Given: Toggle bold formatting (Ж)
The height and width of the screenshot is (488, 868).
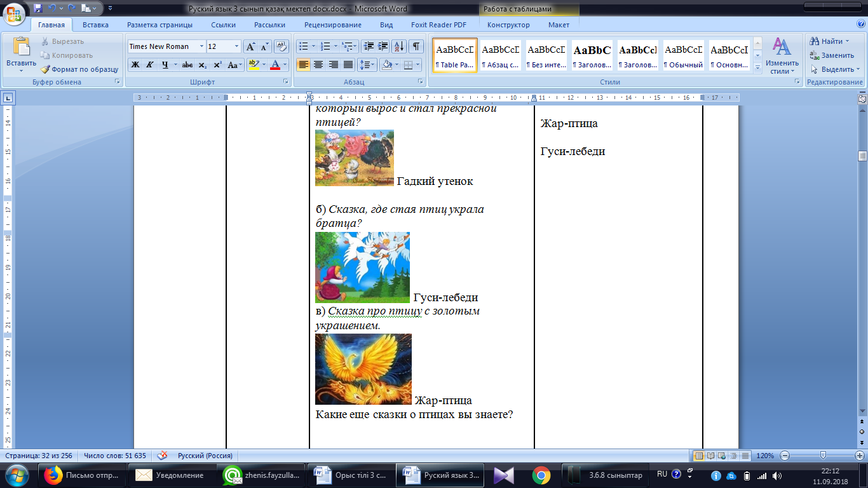Looking at the screenshot, I should [135, 65].
